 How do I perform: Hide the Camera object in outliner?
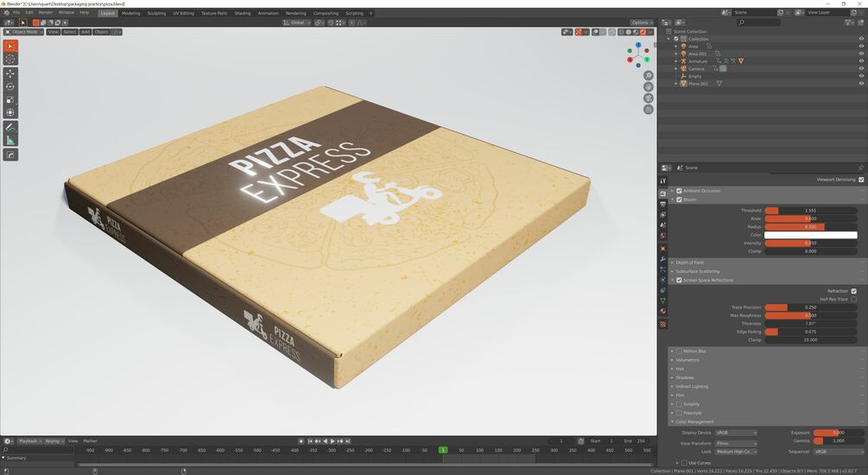click(x=861, y=68)
